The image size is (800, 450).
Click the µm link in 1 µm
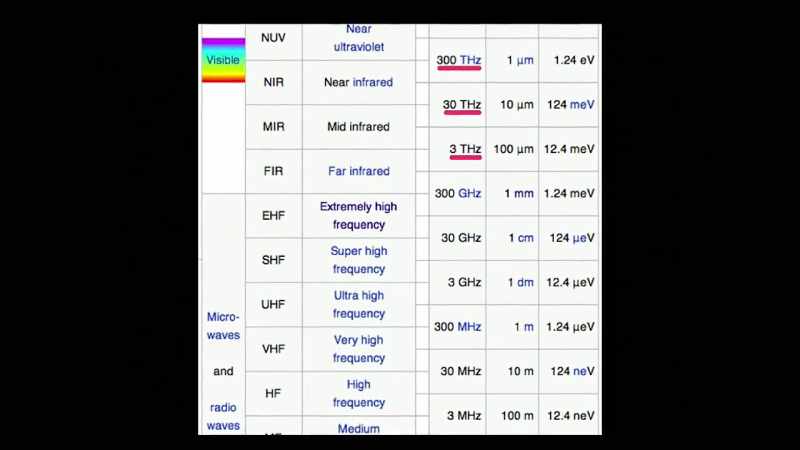pos(525,60)
